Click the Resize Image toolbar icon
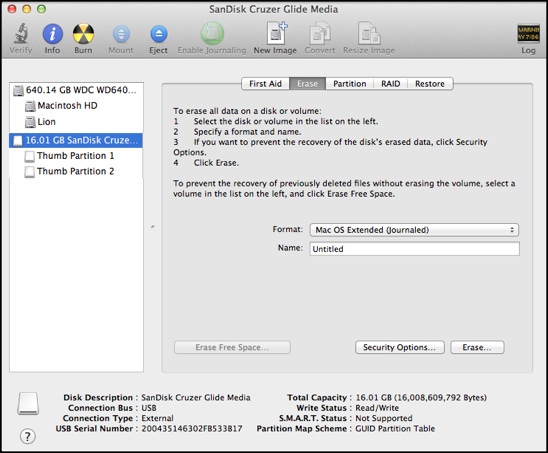548x453 pixels. [369, 34]
